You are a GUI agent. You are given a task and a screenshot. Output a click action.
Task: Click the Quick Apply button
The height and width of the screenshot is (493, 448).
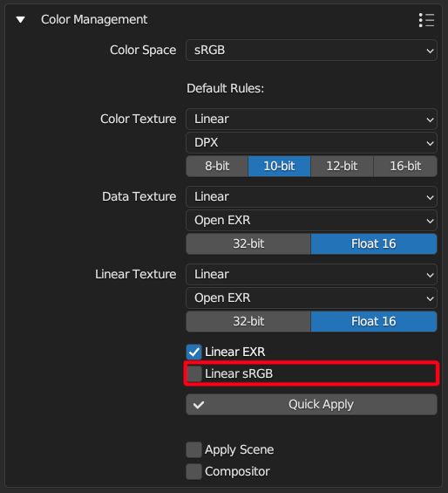[311, 404]
